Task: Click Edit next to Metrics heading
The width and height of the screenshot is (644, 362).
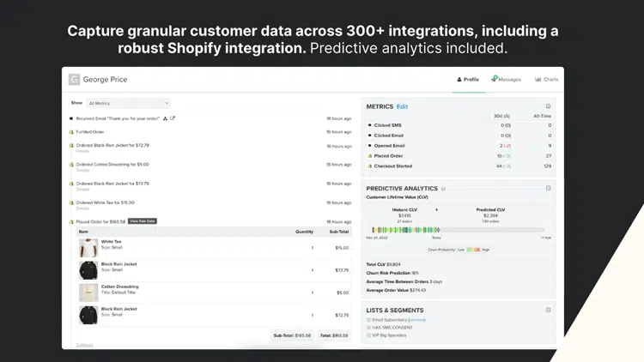Action: tap(402, 106)
